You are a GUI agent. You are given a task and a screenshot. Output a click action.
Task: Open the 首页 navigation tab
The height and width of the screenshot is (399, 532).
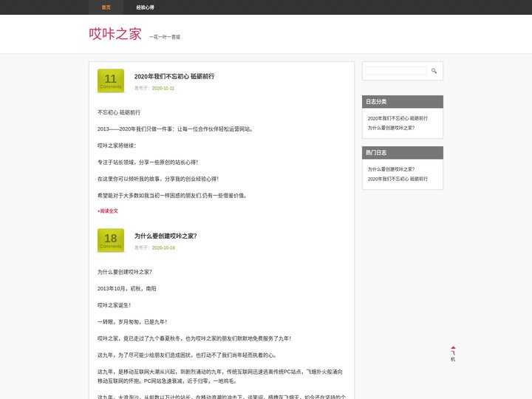click(x=106, y=7)
